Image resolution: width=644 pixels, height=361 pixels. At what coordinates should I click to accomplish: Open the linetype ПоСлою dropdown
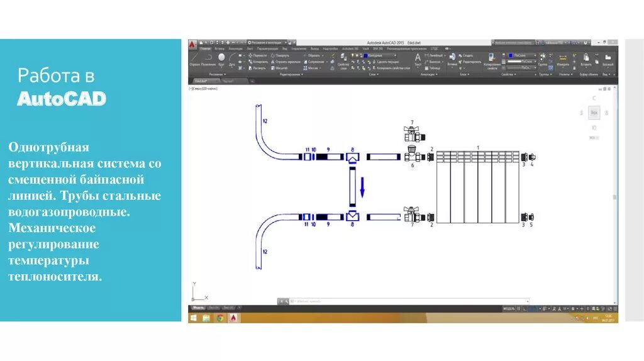[522, 67]
